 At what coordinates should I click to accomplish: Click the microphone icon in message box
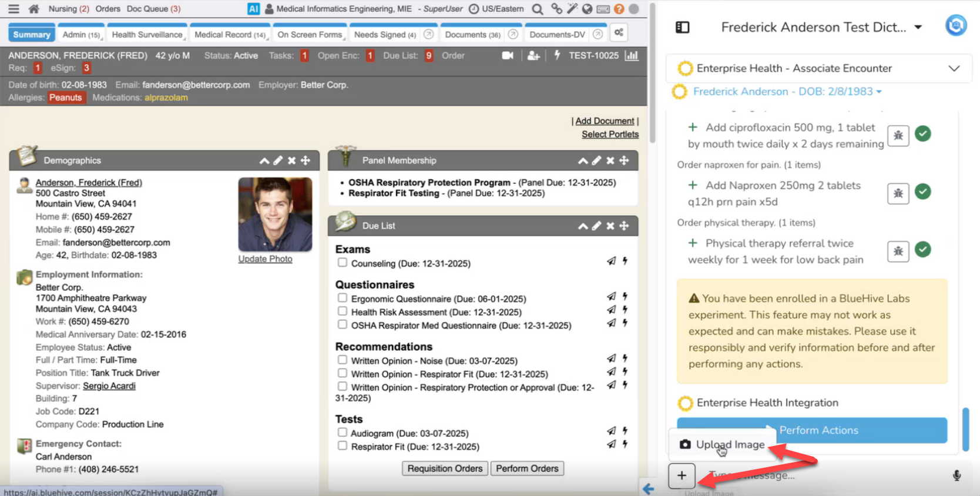coord(956,475)
